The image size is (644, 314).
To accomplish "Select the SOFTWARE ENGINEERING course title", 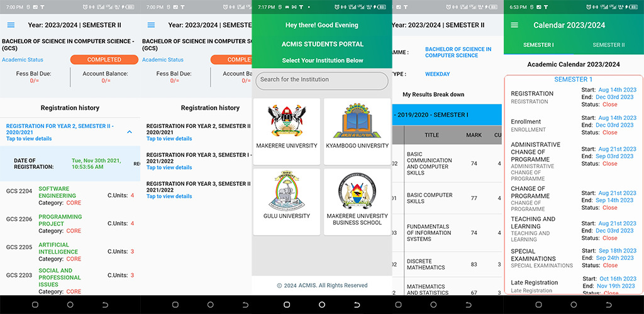I will (x=57, y=192).
